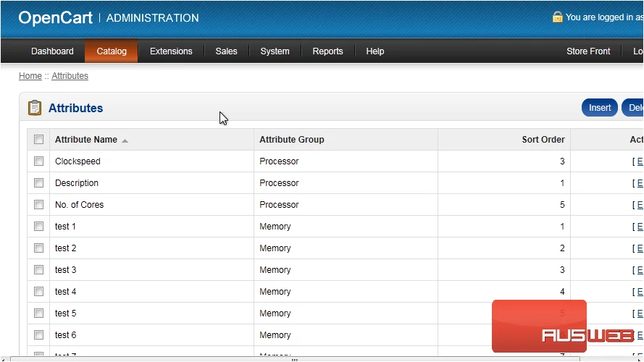Click Edit link for Description row
The height and width of the screenshot is (362, 644).
tap(640, 183)
